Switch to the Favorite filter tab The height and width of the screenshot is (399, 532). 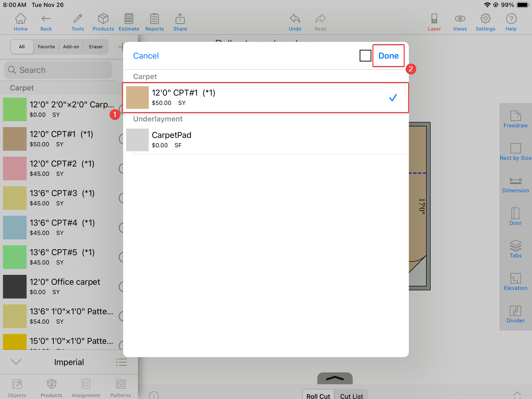click(x=46, y=47)
